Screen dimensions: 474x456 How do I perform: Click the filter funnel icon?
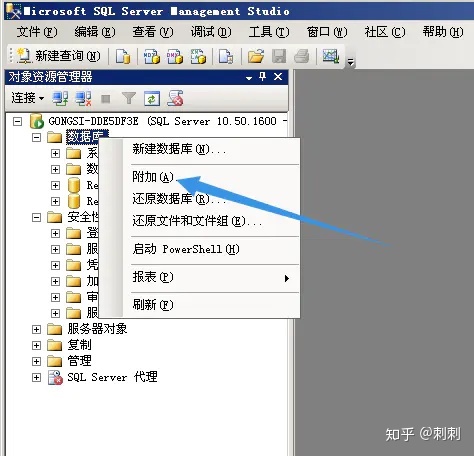[x=129, y=99]
